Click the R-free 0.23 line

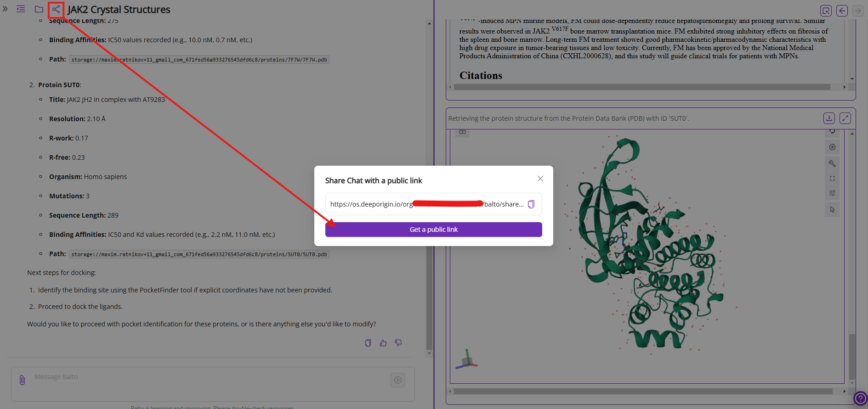(67, 157)
